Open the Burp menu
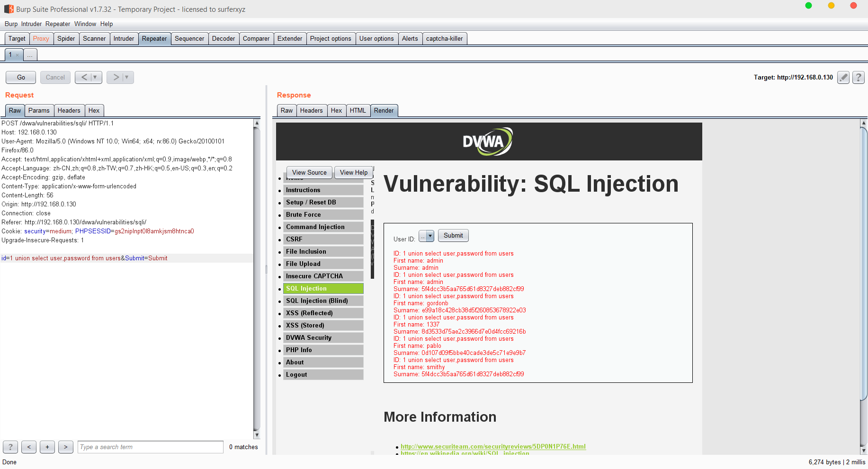The image size is (868, 469). 11,24
